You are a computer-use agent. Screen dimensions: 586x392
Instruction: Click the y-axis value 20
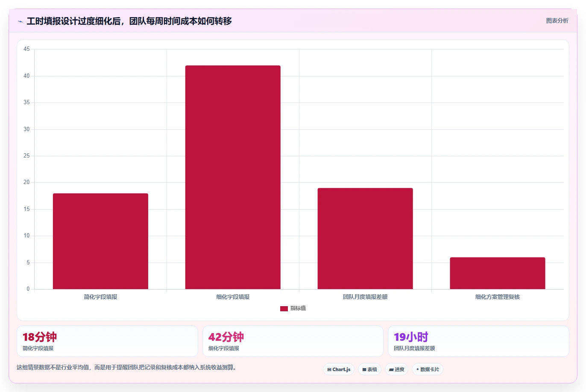(26, 182)
